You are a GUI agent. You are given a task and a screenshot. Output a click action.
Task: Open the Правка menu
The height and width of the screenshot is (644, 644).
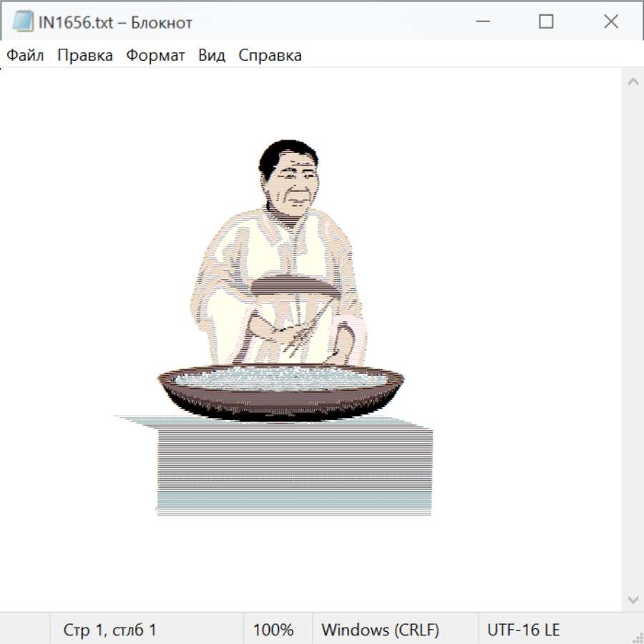pyautogui.click(x=84, y=56)
